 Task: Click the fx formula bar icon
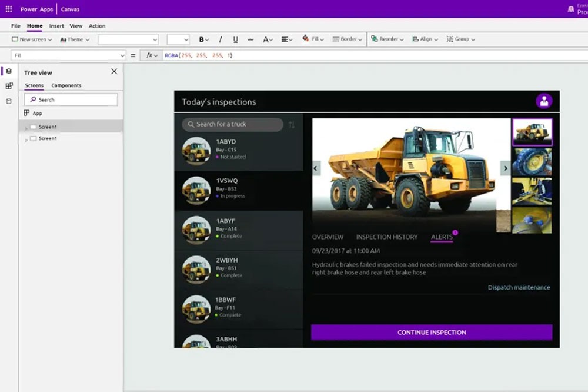click(x=149, y=55)
